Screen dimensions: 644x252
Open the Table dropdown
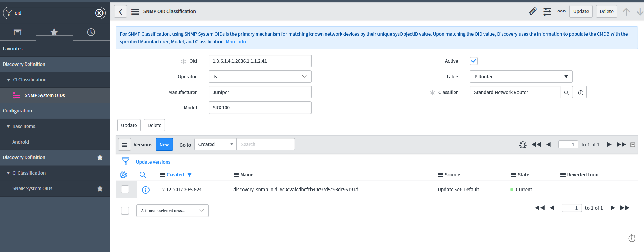click(521, 77)
